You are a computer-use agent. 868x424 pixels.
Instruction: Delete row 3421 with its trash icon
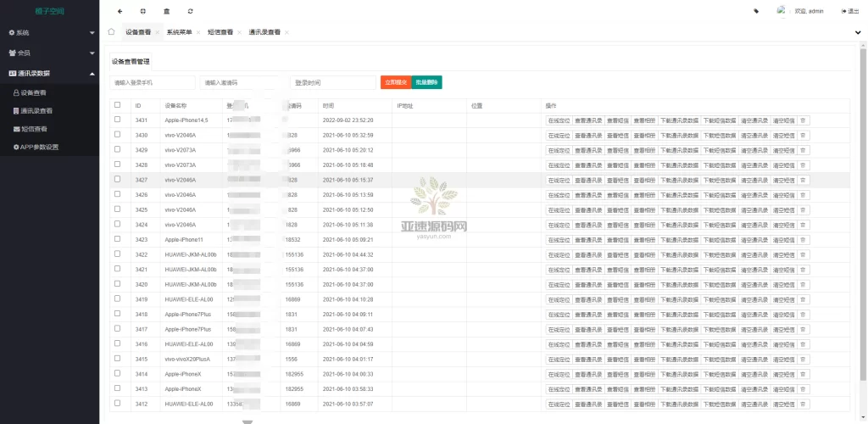[804, 270]
